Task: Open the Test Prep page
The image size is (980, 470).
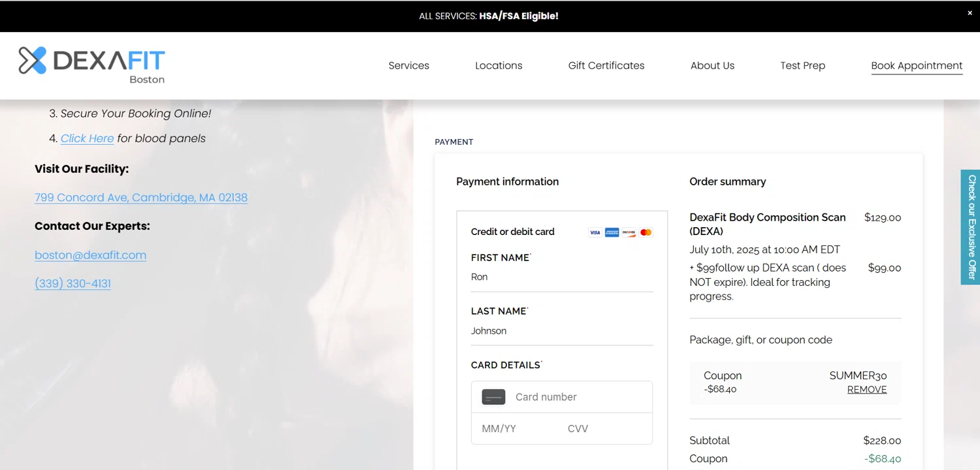Action: tap(802, 65)
